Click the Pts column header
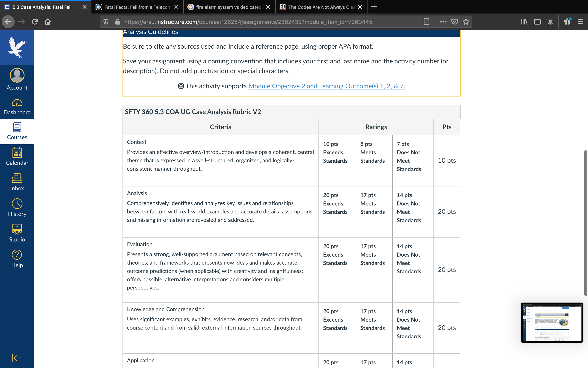This screenshot has width=588, height=368. [447, 127]
